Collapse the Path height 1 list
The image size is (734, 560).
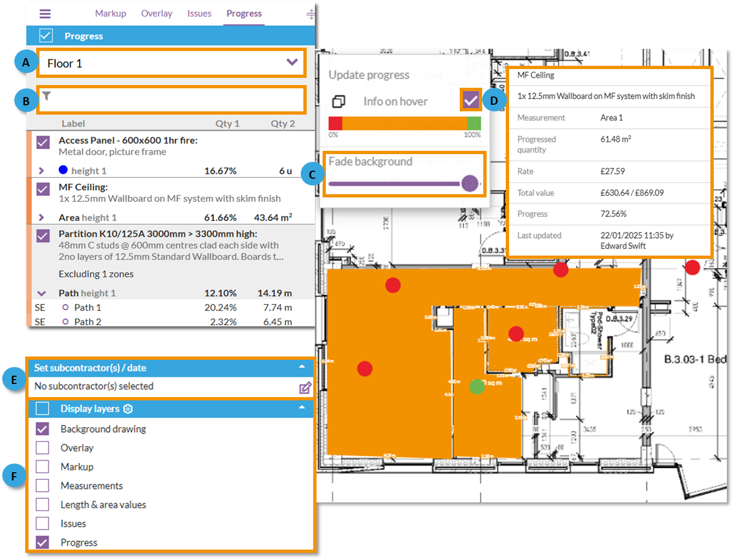point(41,292)
